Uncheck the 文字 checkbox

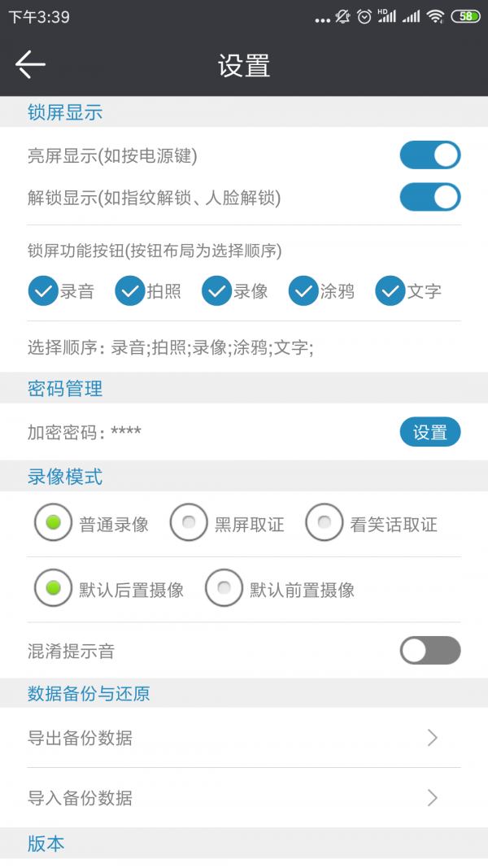(389, 290)
